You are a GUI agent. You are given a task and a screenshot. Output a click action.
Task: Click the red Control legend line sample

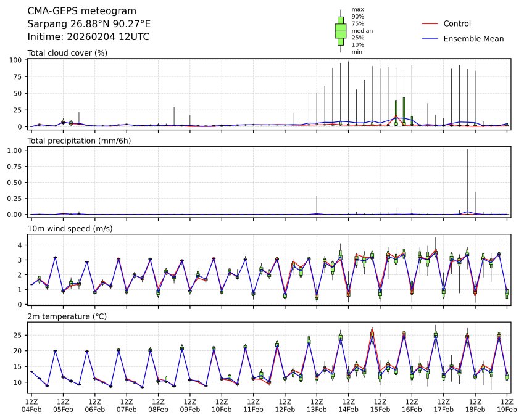point(430,24)
